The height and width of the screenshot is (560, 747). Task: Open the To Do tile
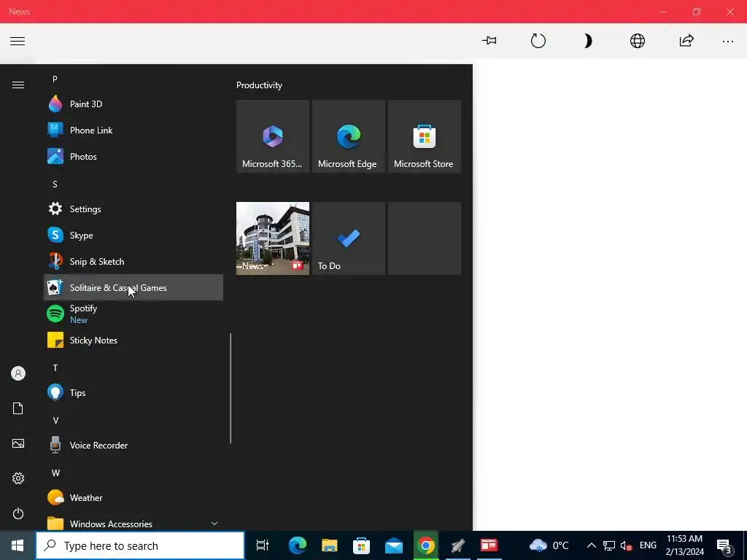(348, 238)
